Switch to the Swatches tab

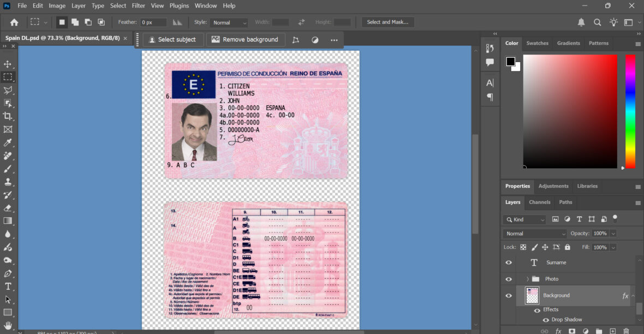click(x=537, y=43)
